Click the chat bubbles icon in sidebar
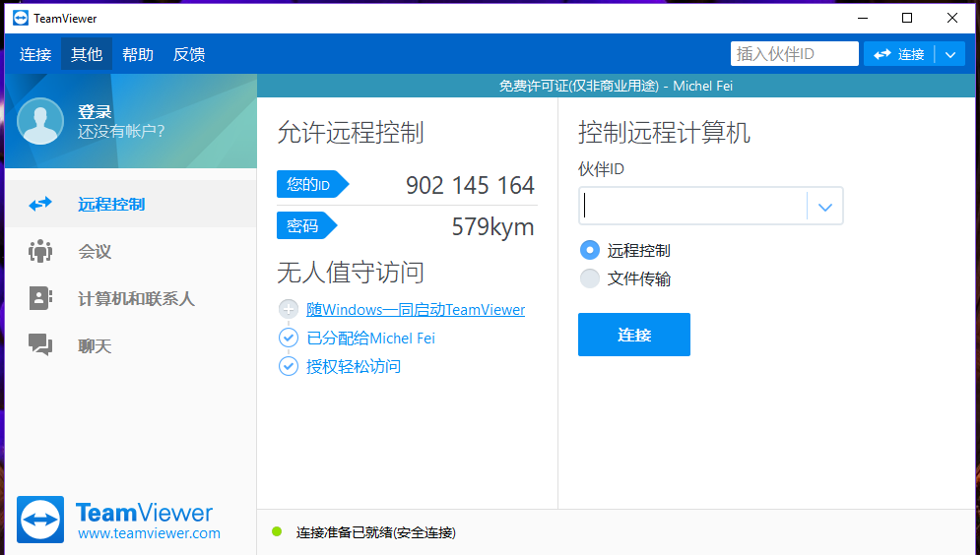The width and height of the screenshot is (980, 555). tap(40, 345)
